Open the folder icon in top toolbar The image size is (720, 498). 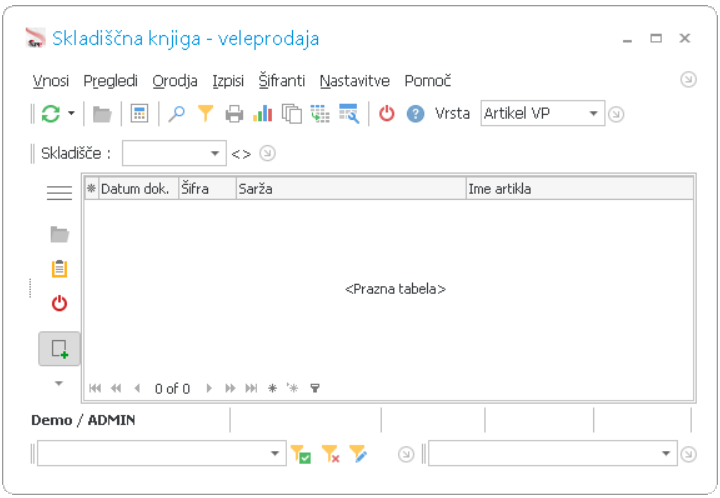point(102,114)
